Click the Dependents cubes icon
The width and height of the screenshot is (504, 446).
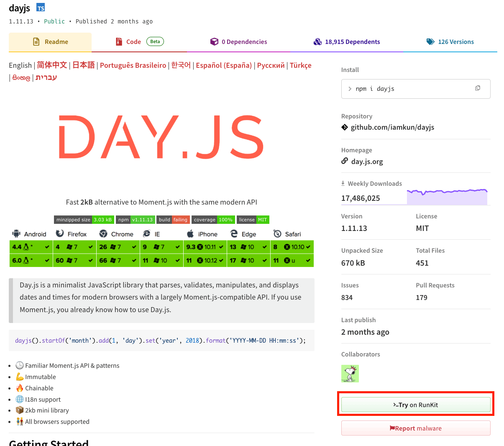click(x=317, y=42)
